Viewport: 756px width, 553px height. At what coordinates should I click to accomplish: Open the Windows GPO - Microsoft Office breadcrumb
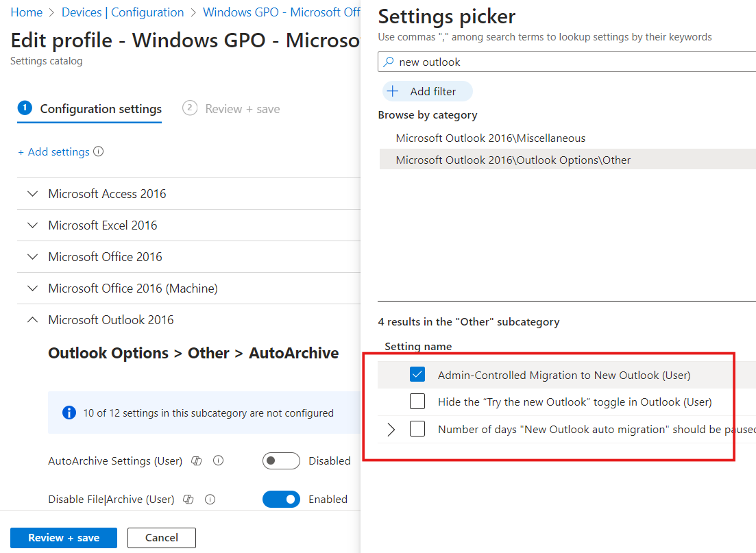click(x=282, y=12)
